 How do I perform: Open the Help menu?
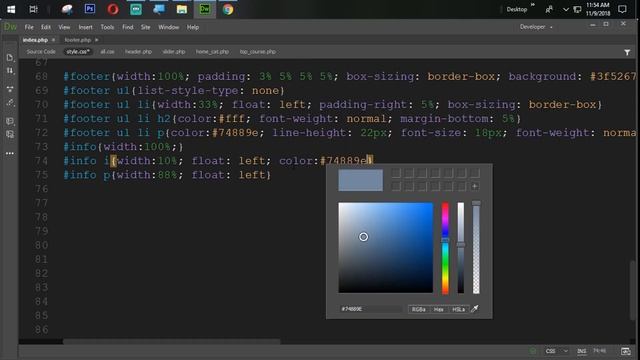[x=193, y=27]
